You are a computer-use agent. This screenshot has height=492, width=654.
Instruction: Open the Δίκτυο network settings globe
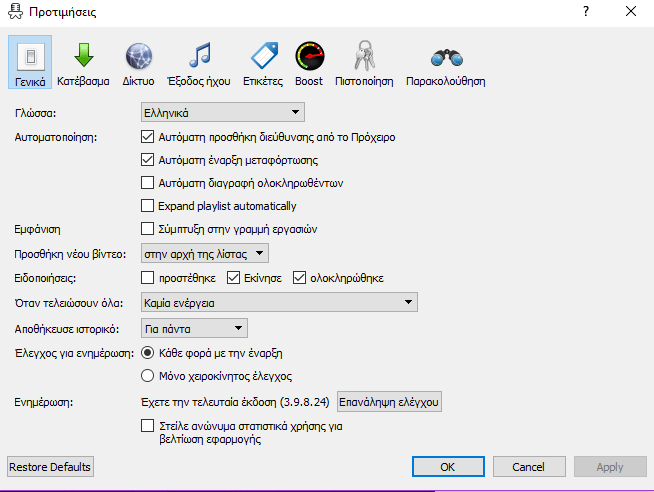[x=138, y=62]
